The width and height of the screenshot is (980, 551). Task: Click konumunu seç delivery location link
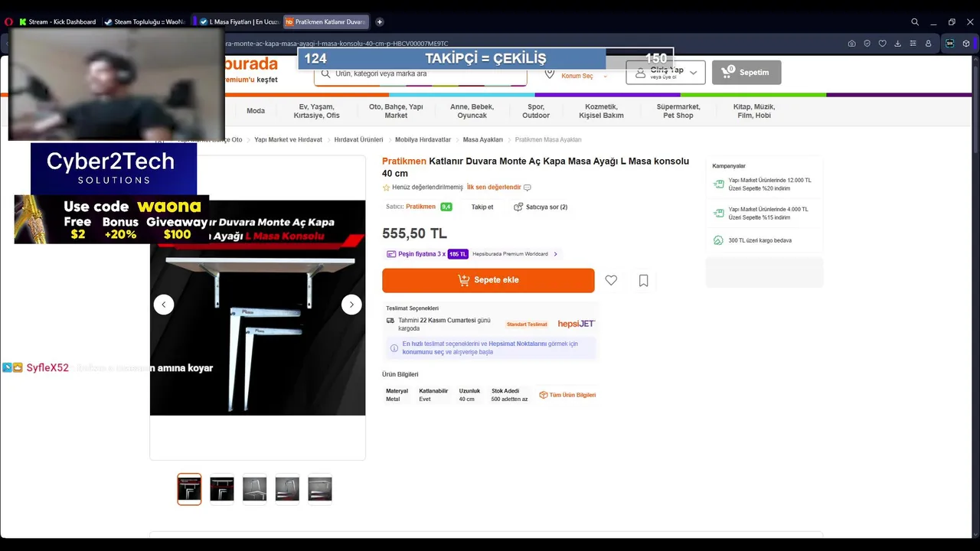click(x=423, y=352)
